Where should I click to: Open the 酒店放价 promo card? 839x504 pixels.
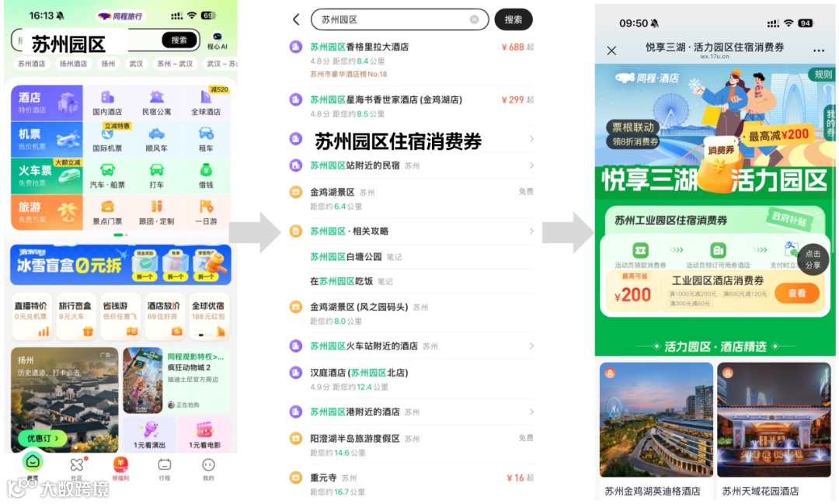[164, 316]
